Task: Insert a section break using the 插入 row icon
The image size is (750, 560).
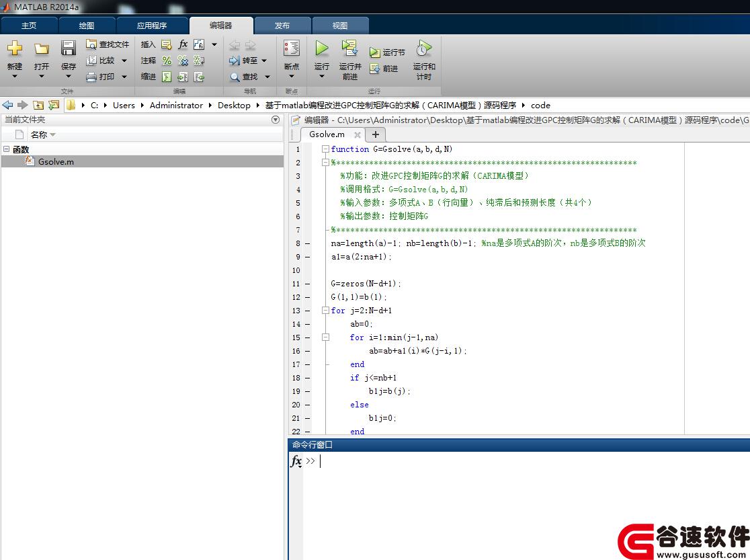Action: click(x=167, y=44)
